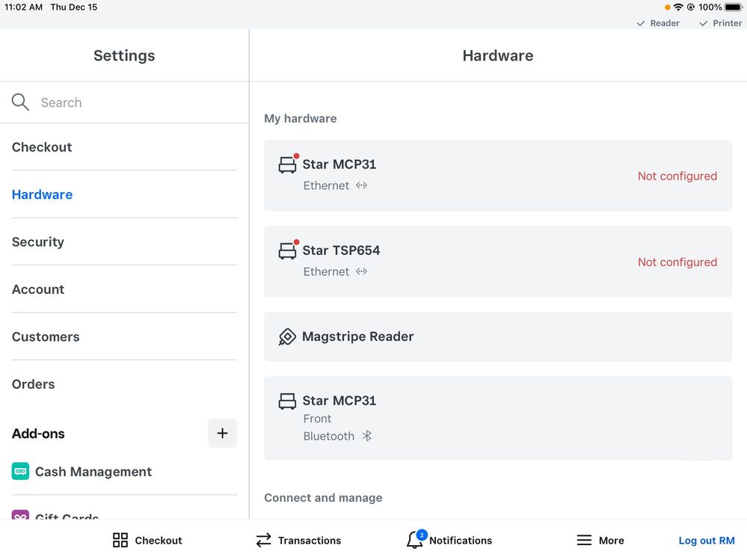
Task: Open the Front Bluetooth Star MCP31 card
Action: point(498,418)
